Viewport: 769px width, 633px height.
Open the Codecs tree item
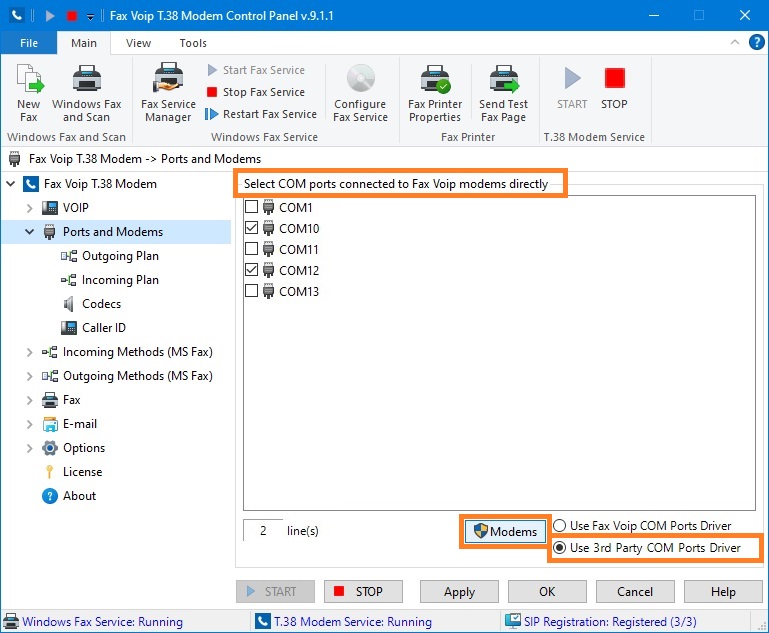[101, 304]
